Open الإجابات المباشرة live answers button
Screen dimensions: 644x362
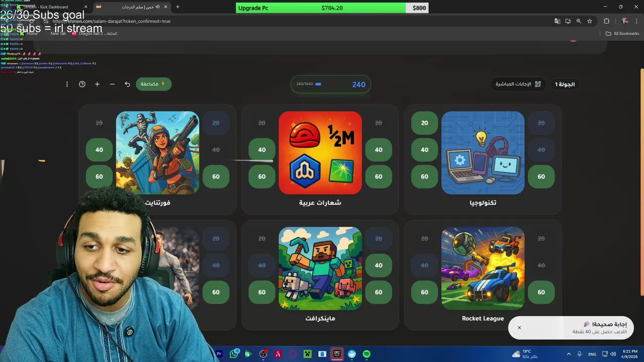tap(518, 84)
